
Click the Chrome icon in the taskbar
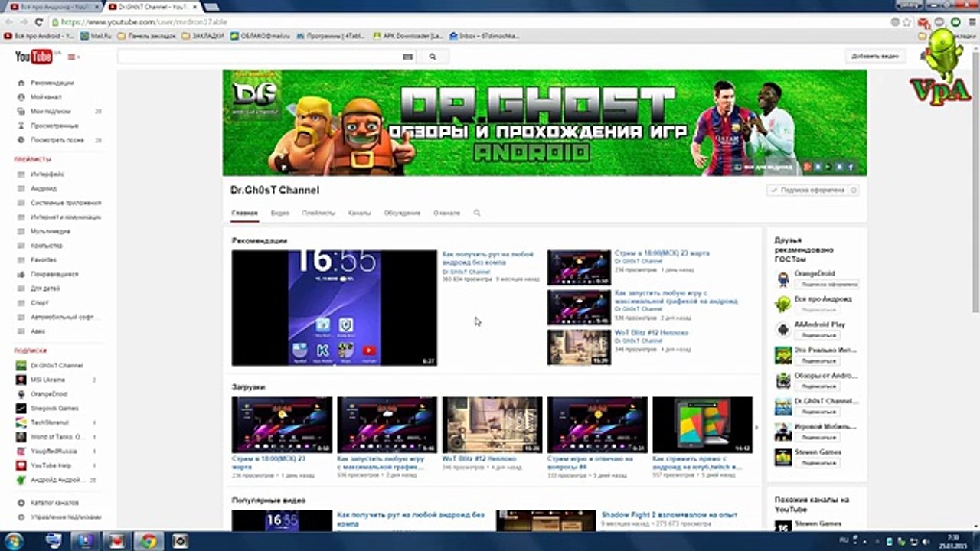[148, 541]
